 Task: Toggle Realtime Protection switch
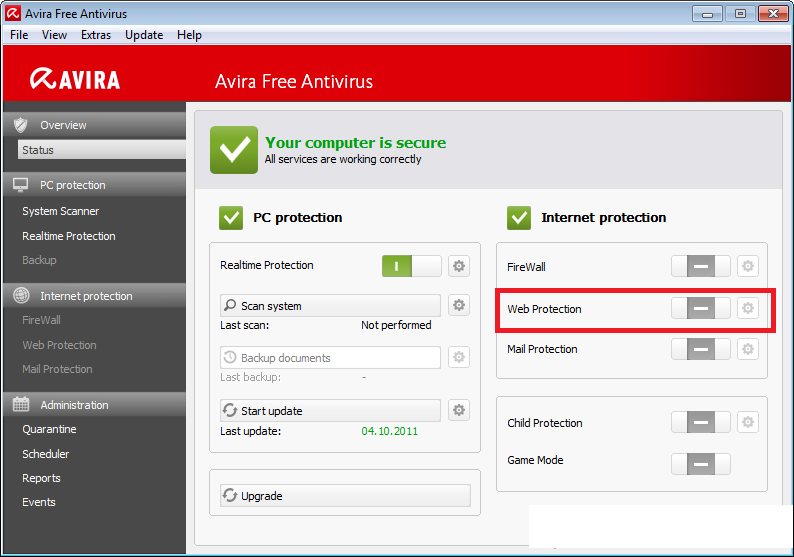412,266
